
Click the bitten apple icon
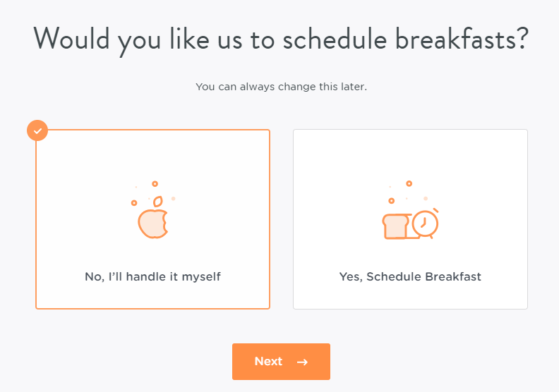152,223
